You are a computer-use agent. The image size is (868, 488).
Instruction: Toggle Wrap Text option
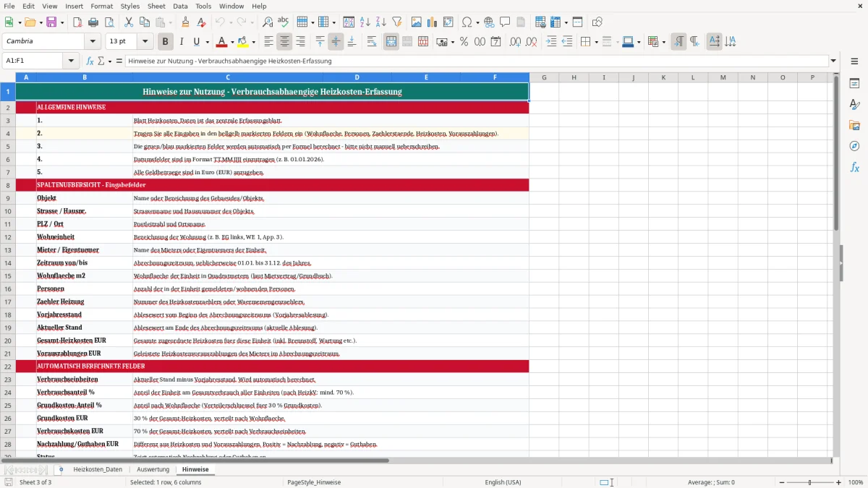click(371, 42)
